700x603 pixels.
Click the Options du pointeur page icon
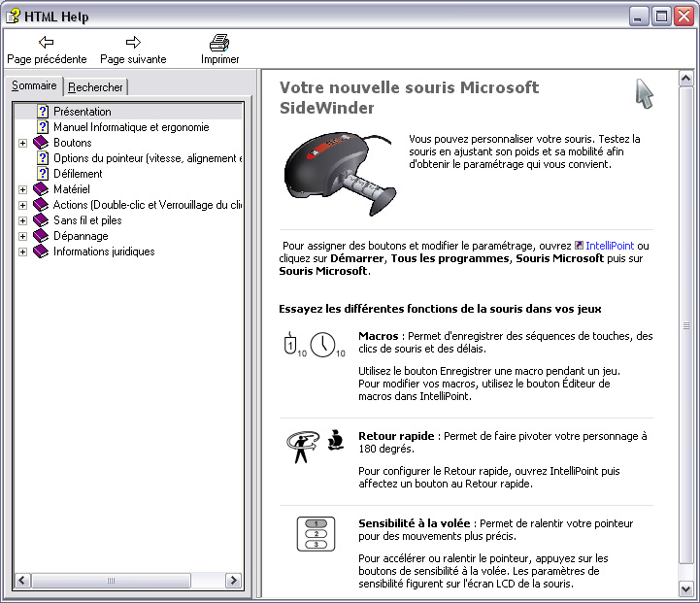click(43, 158)
